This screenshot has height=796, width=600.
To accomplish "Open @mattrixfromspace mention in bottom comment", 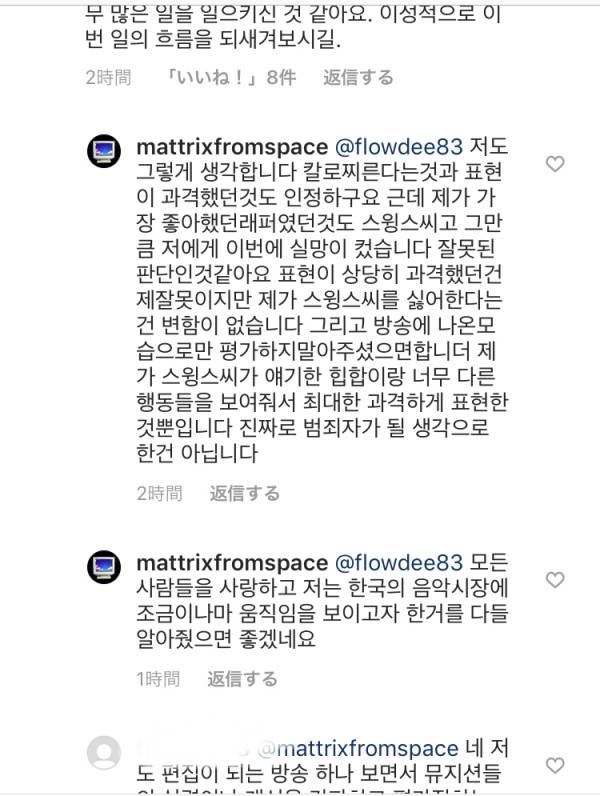I will [x=359, y=748].
